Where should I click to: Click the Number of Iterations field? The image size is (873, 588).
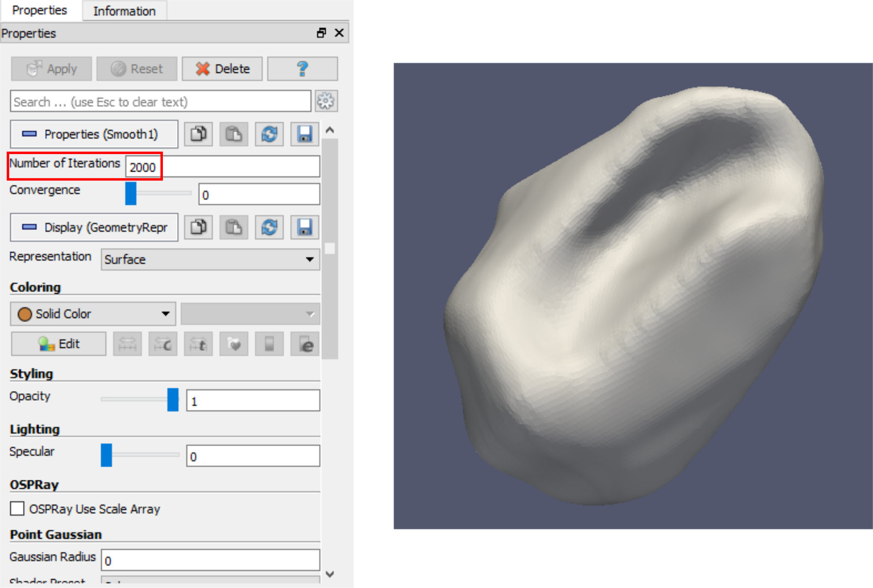pos(223,167)
